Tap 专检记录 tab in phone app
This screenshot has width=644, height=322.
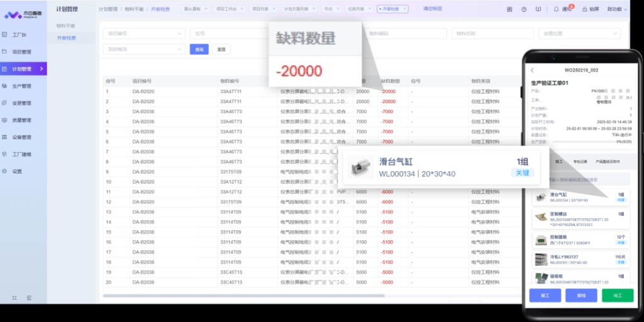coord(580,162)
